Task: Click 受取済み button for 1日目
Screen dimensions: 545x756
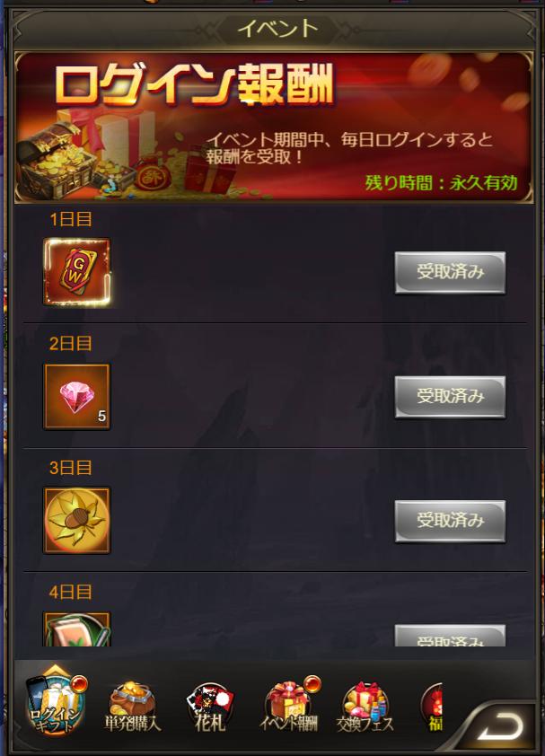Action: point(450,272)
